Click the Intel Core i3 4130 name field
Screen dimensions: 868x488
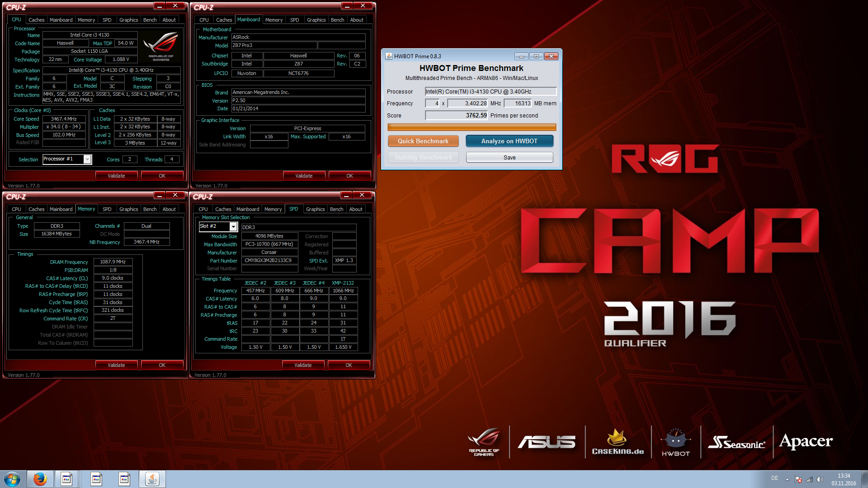point(90,35)
